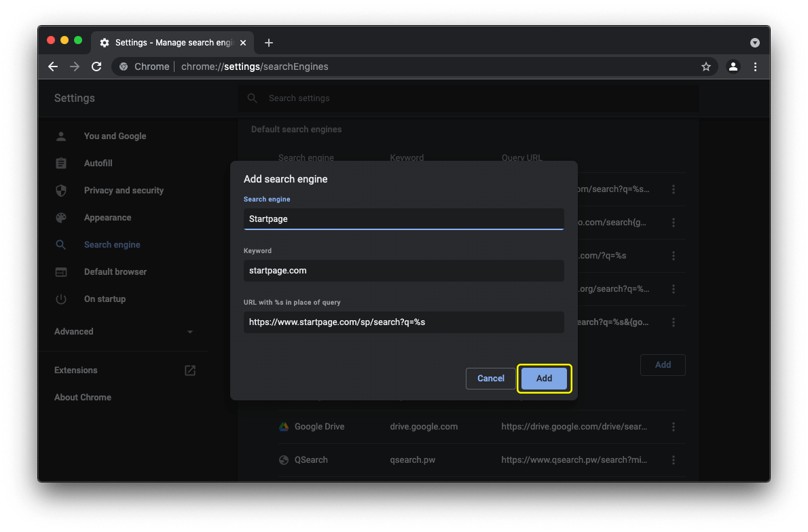Focus the Search engine name field
Image resolution: width=808 pixels, height=532 pixels.
(x=403, y=219)
